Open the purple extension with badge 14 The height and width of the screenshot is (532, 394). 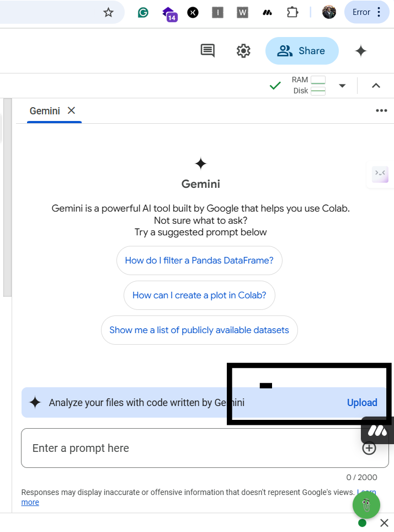170,14
